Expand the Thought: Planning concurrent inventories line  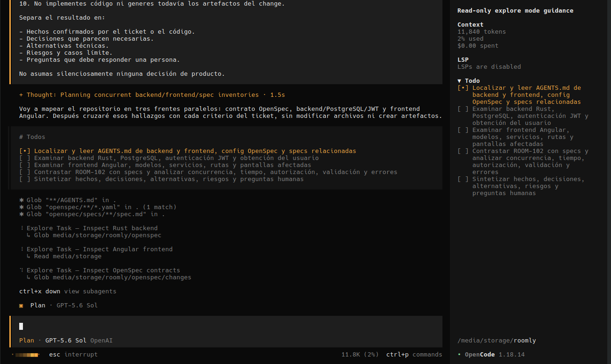(x=152, y=95)
